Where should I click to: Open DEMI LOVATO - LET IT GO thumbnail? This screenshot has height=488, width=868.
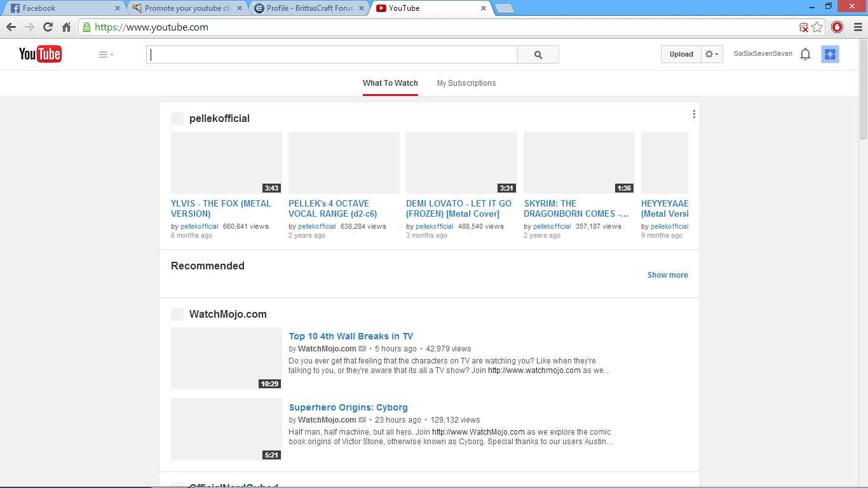click(461, 163)
